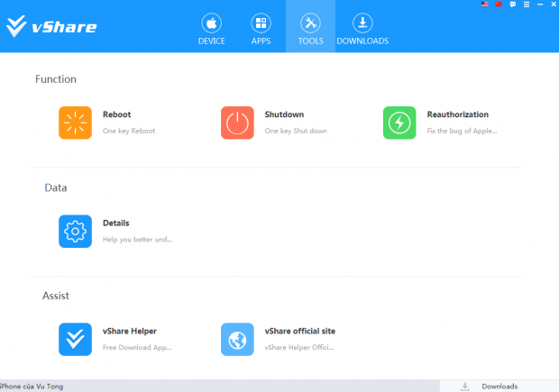Go to the APPS tab

click(x=261, y=29)
